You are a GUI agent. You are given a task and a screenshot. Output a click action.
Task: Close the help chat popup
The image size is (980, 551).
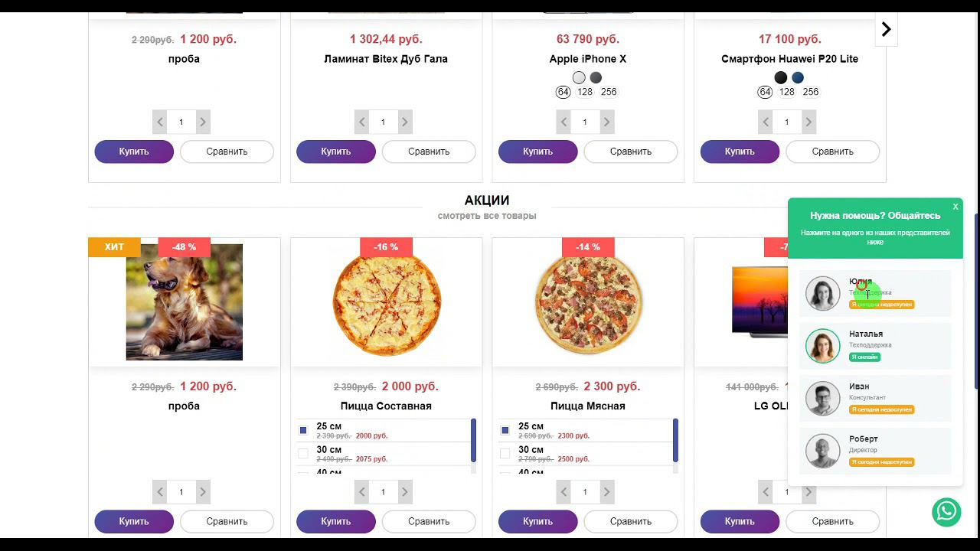(955, 207)
